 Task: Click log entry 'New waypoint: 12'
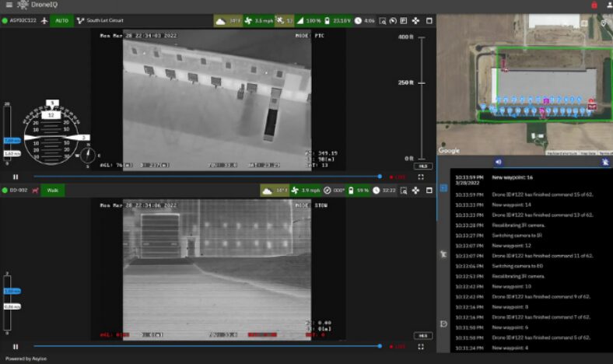click(x=511, y=246)
